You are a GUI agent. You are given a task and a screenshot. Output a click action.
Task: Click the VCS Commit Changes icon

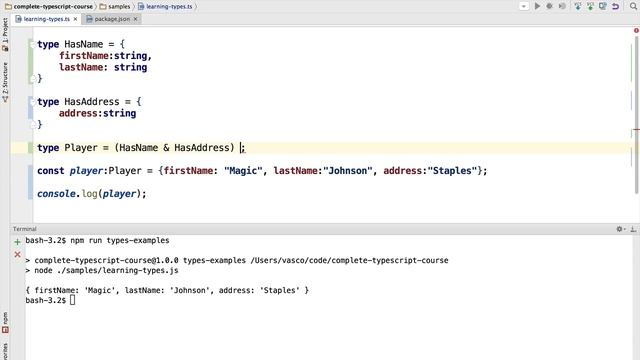[590, 6]
